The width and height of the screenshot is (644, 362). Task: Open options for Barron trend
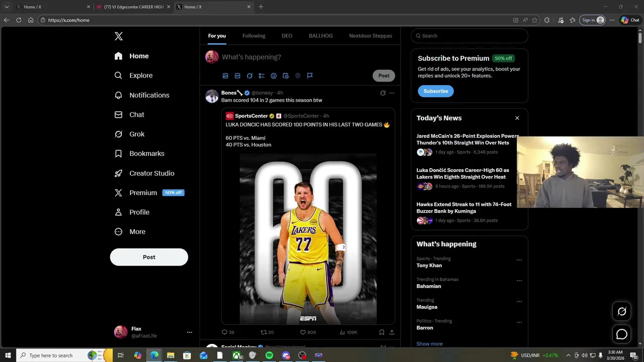tap(519, 322)
